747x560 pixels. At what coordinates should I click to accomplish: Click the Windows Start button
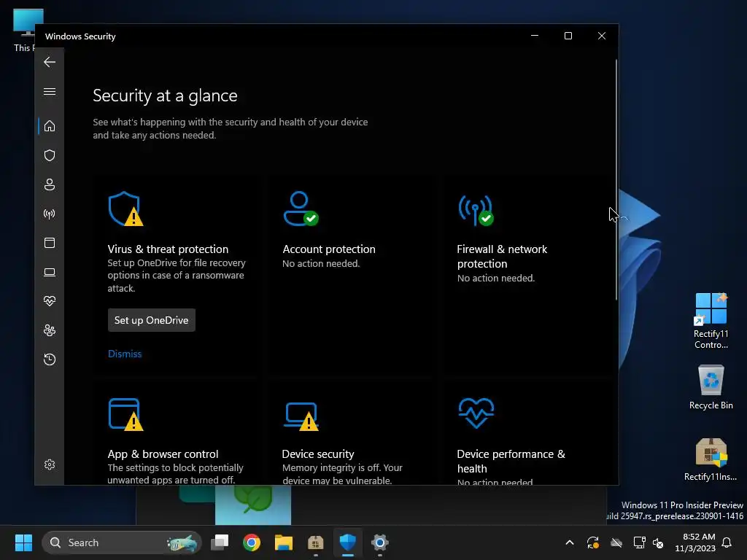[23, 542]
